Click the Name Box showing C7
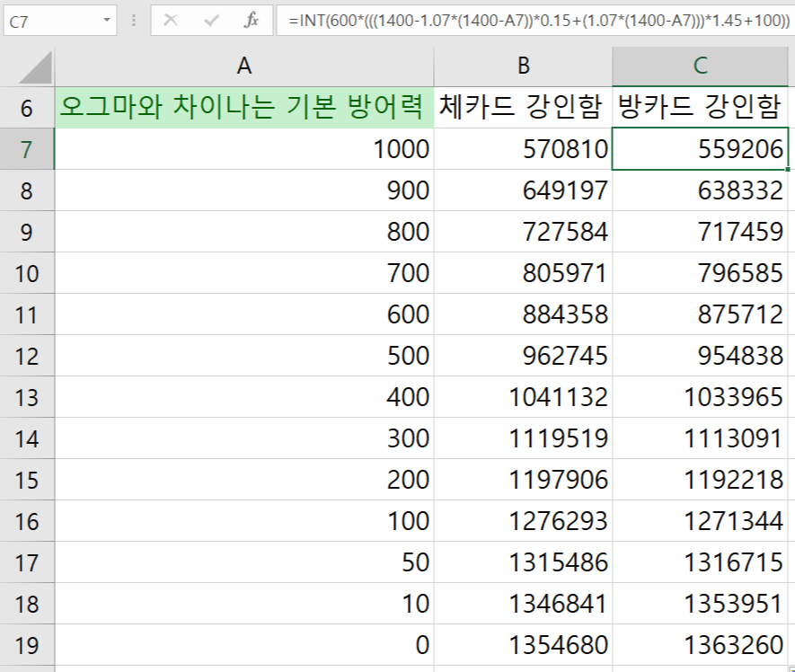The width and height of the screenshot is (795, 672). [x=49, y=20]
